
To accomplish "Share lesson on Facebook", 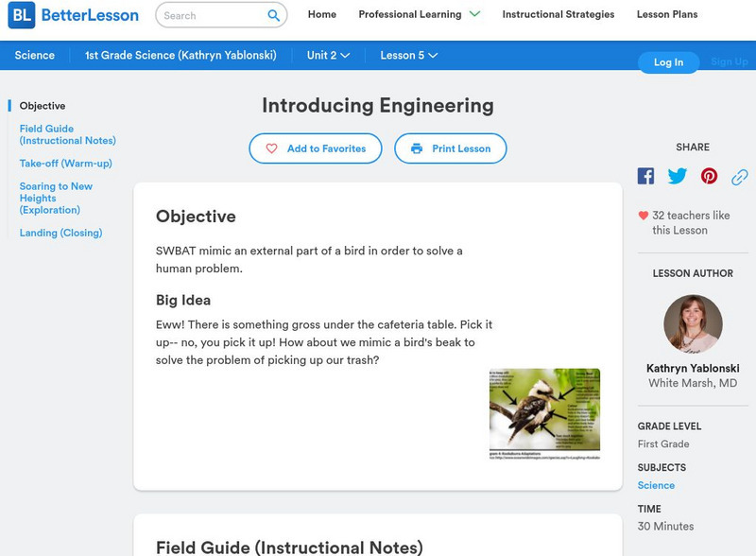I will pos(645,176).
